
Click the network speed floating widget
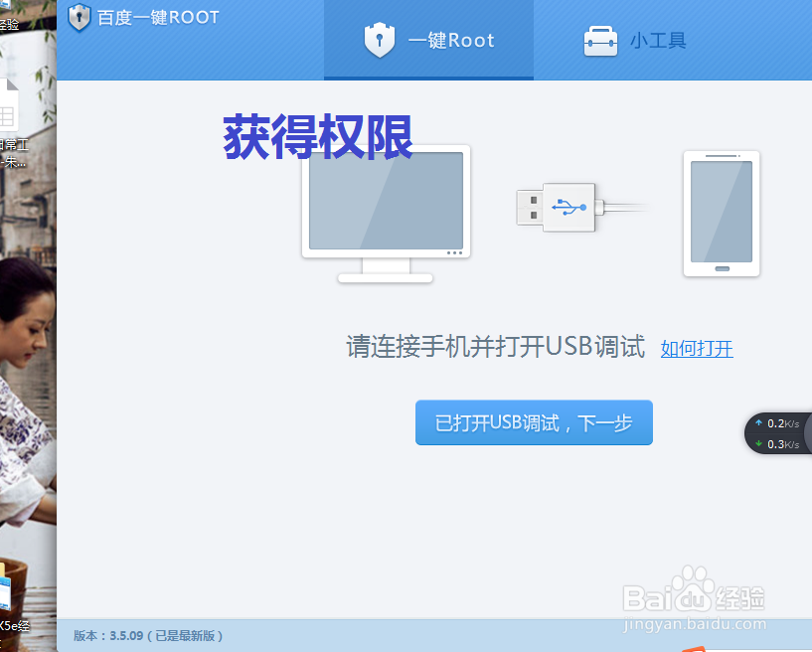click(778, 433)
